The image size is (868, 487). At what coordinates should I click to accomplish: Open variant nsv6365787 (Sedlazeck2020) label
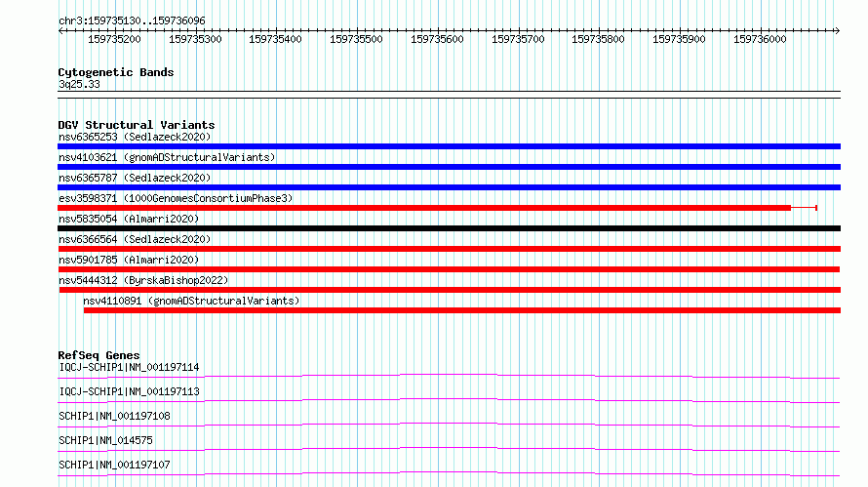135,178
